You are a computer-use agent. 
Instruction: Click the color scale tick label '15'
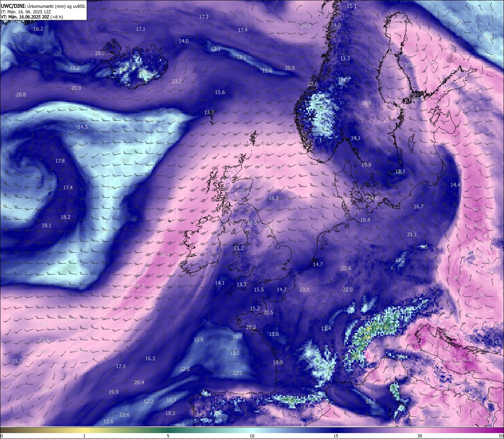pyautogui.click(x=336, y=436)
